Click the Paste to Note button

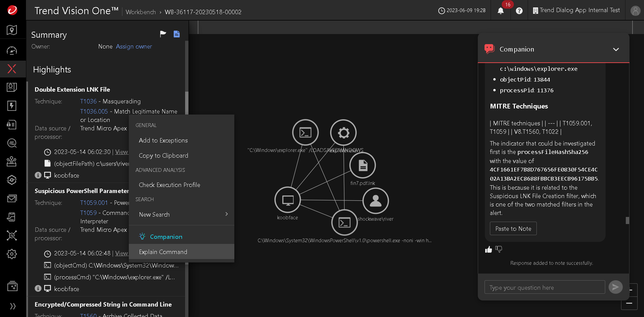(x=513, y=229)
